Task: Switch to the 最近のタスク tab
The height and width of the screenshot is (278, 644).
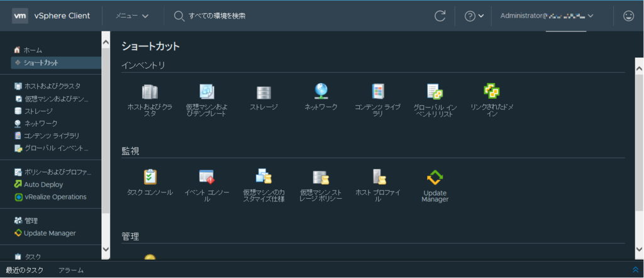Action: click(25, 270)
